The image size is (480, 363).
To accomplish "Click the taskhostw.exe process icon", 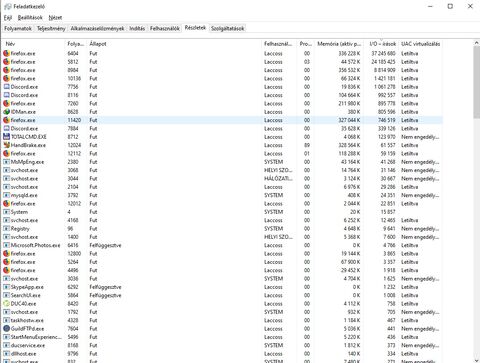I will point(6,320).
